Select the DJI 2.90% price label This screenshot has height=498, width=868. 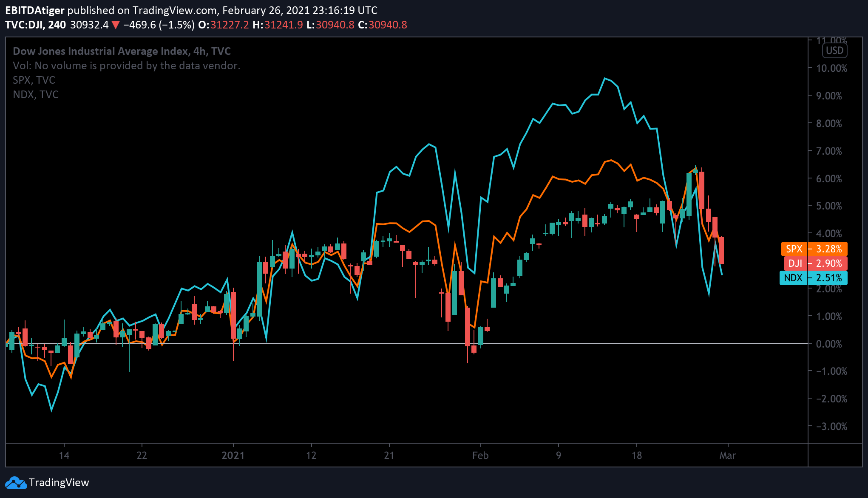tap(815, 263)
